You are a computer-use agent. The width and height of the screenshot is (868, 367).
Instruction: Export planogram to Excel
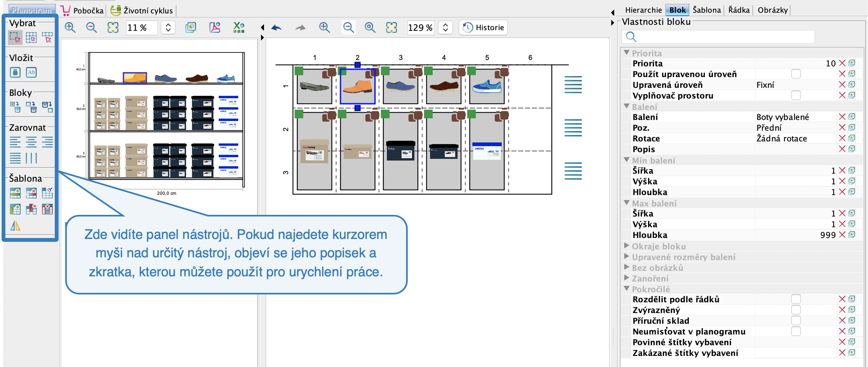coord(239,27)
